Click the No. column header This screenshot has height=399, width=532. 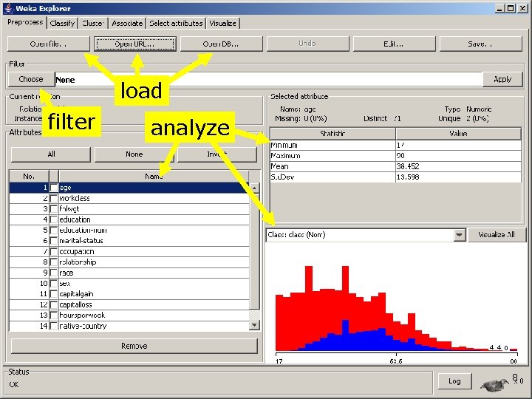click(29, 176)
